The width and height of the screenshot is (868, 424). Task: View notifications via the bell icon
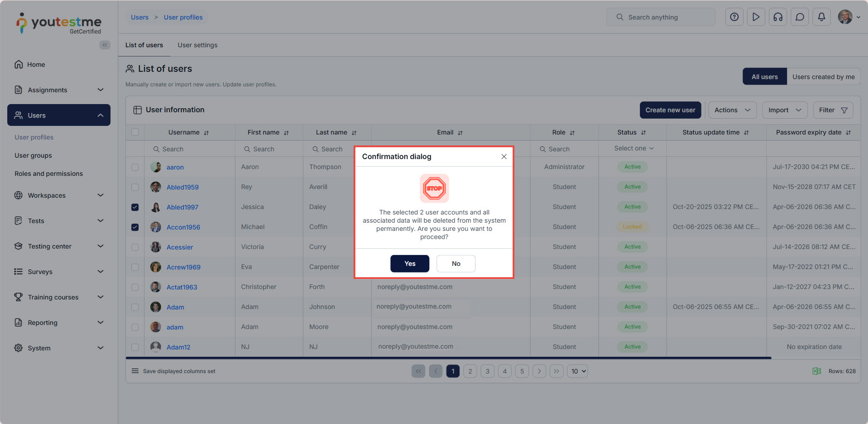tap(821, 17)
